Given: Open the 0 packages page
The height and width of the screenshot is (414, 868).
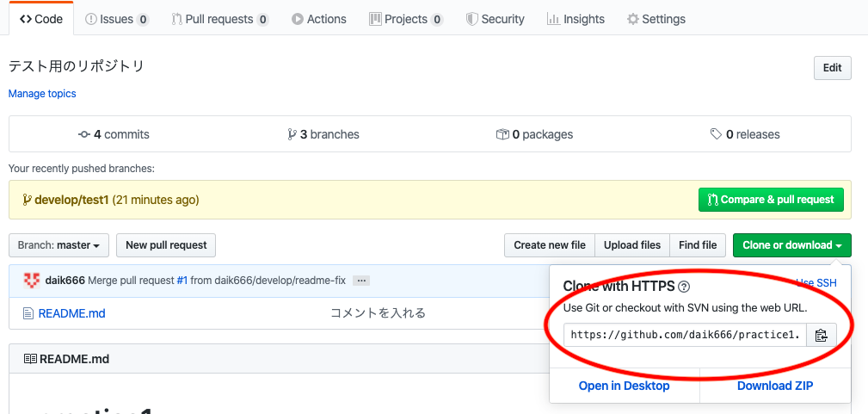Looking at the screenshot, I should [534, 134].
